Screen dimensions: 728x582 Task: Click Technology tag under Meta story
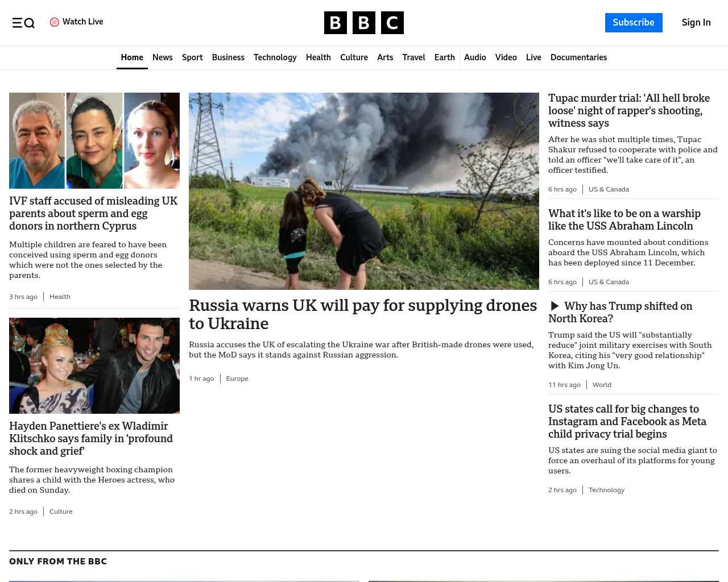click(x=606, y=490)
